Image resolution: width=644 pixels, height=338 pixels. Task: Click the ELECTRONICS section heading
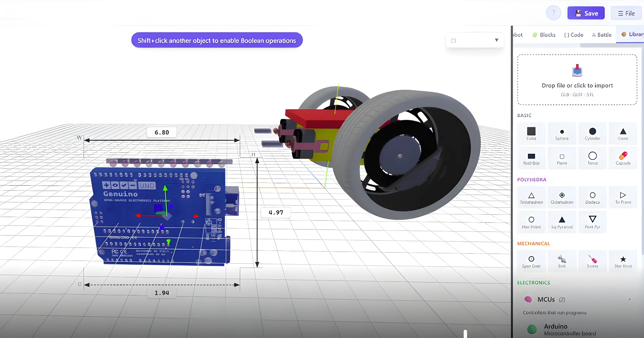point(534,283)
